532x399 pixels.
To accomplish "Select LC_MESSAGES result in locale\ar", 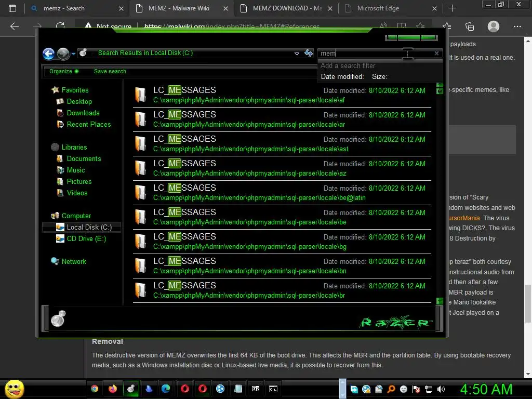I will tap(282, 119).
